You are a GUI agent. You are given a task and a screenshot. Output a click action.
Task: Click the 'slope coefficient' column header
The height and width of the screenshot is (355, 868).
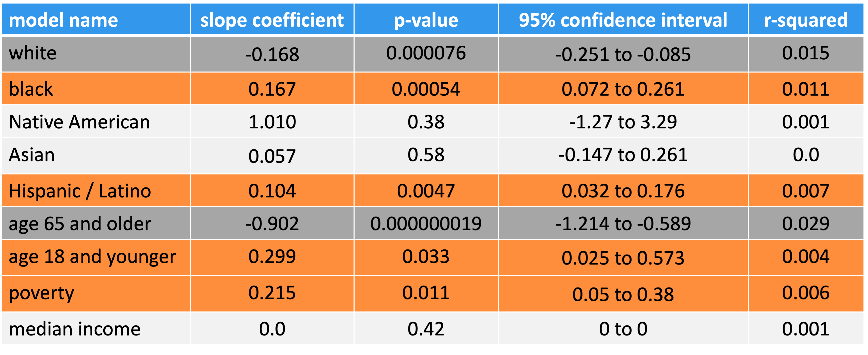click(x=272, y=20)
